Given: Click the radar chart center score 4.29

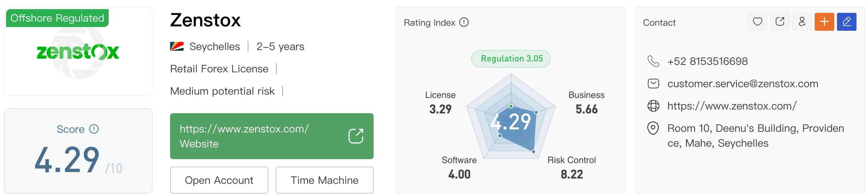Looking at the screenshot, I should [511, 122].
